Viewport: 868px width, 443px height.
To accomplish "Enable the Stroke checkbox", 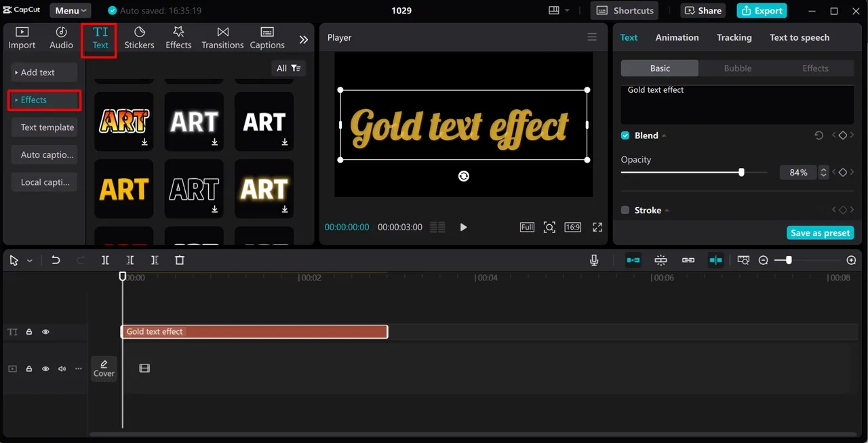I will tap(625, 210).
